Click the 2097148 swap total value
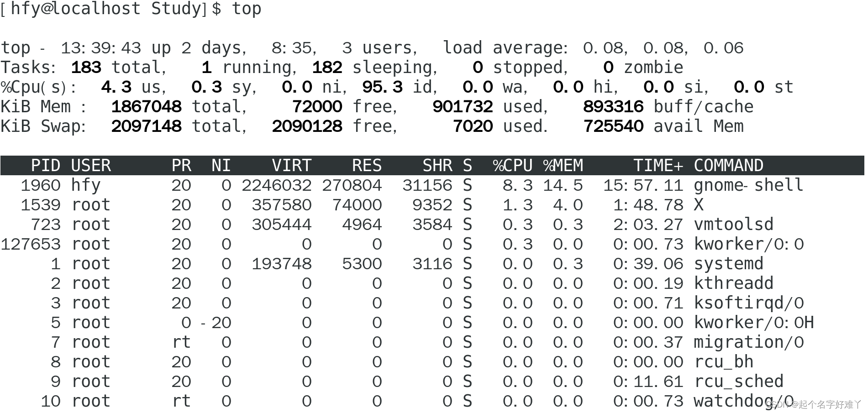868x413 pixels. (x=146, y=126)
